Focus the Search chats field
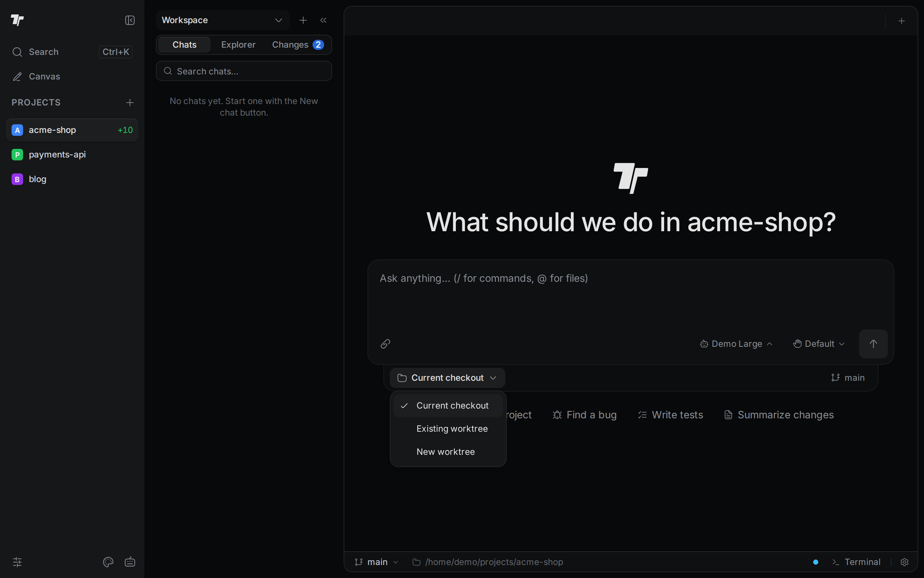 244,71
